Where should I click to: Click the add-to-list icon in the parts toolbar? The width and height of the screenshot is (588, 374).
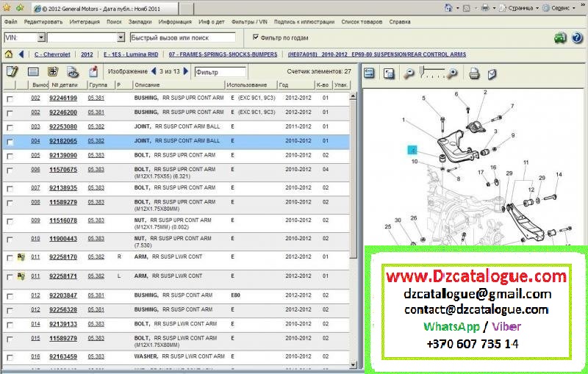pos(53,71)
